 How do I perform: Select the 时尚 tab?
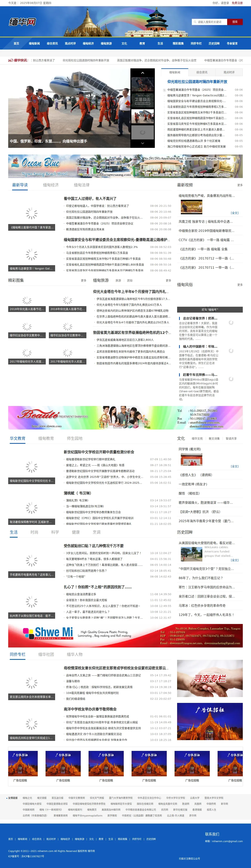(x=34, y=532)
